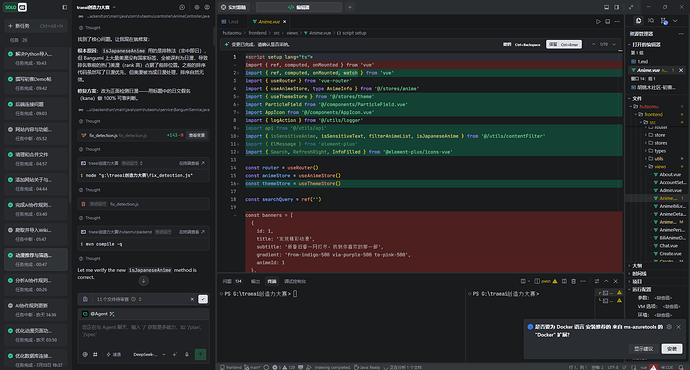
Task: Expand the pending file count stepper
Action: click(140, 299)
